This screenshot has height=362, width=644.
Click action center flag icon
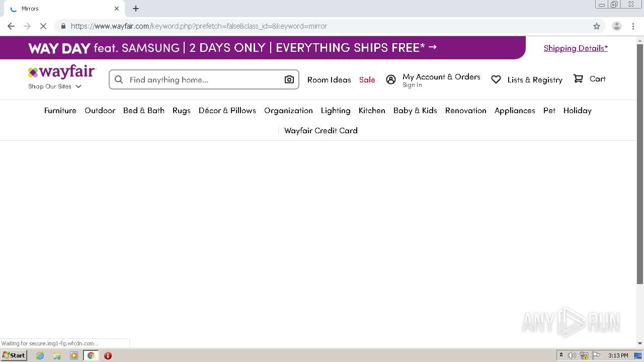click(x=596, y=355)
